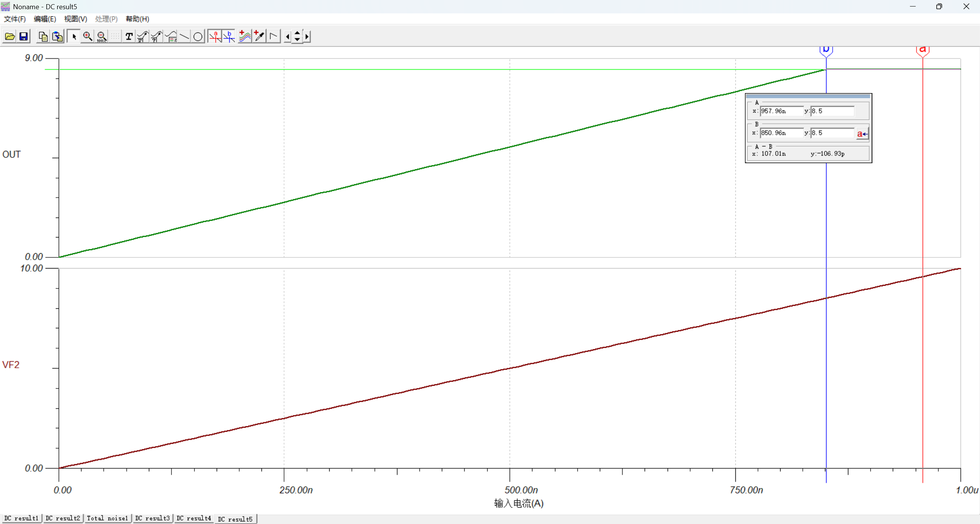
Task: Click the red a← button in cursor panel
Action: (862, 134)
